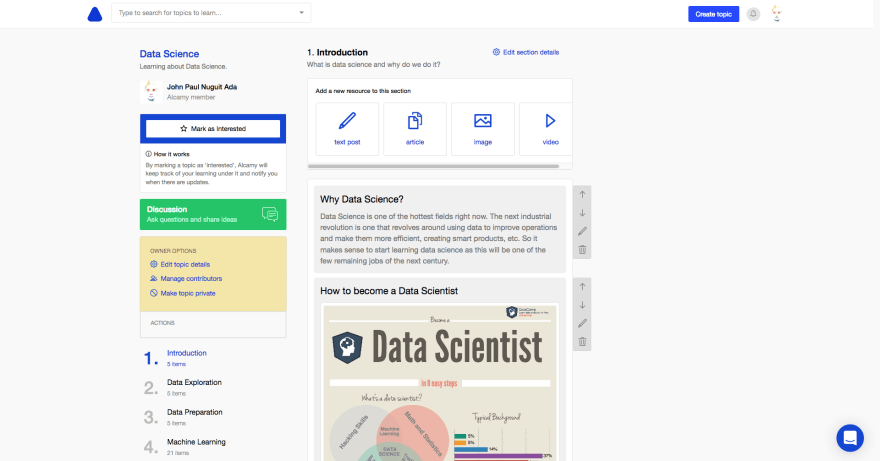
Task: Move Why Data Science post up
Action: [582, 195]
